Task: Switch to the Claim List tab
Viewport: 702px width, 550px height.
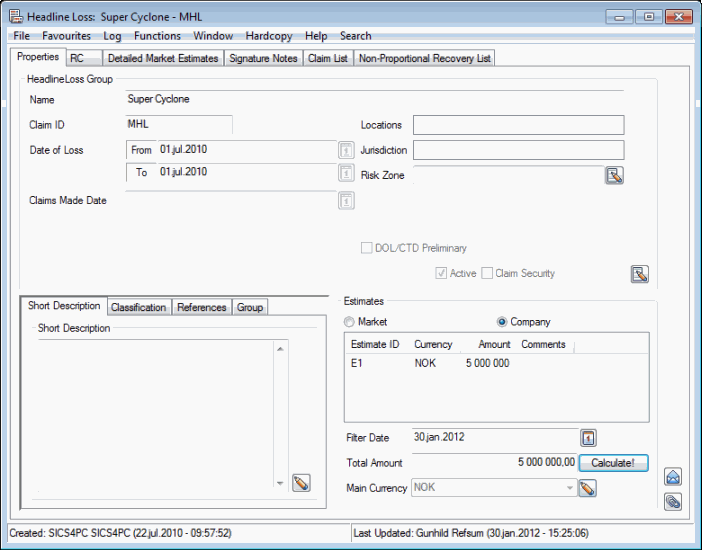Action: coord(328,58)
